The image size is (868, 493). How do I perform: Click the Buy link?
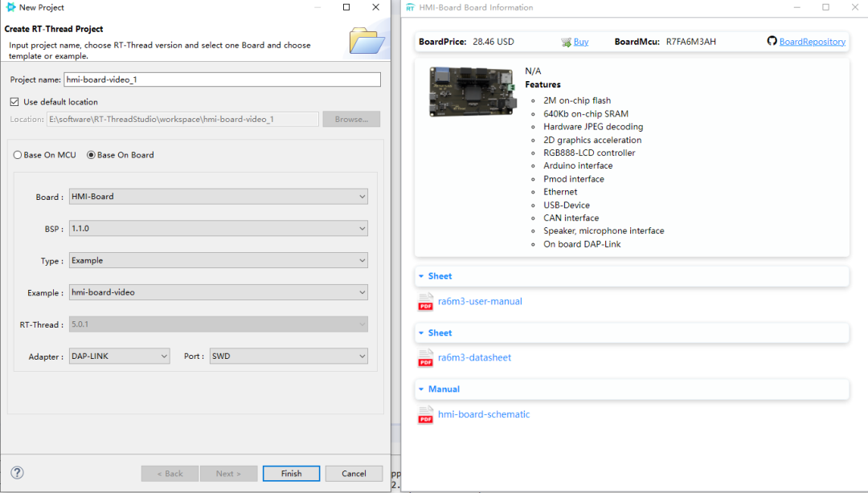click(x=581, y=42)
